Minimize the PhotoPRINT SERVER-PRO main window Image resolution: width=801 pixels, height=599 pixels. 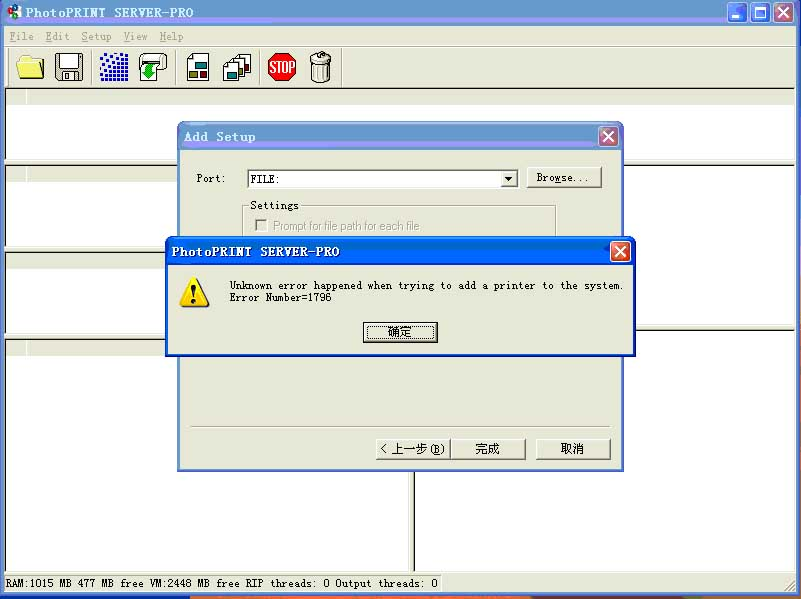(737, 12)
